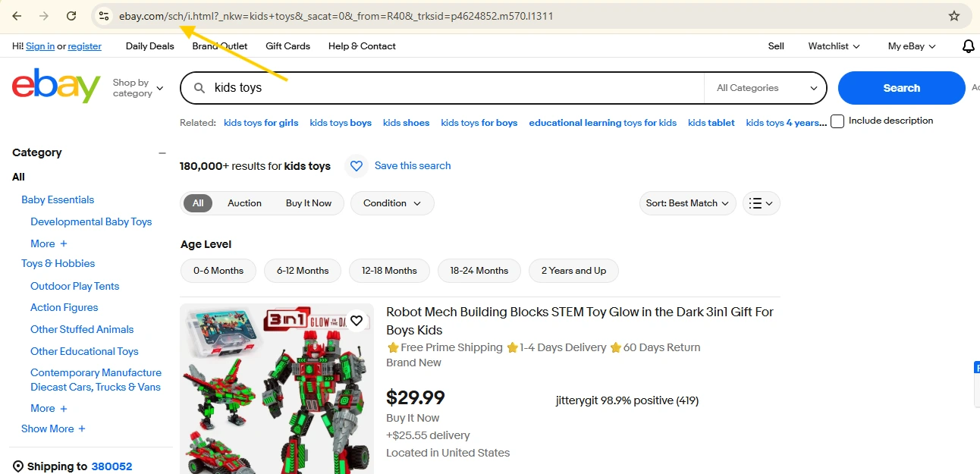Enable the Include description checkbox
The width and height of the screenshot is (980, 474).
coord(837,121)
